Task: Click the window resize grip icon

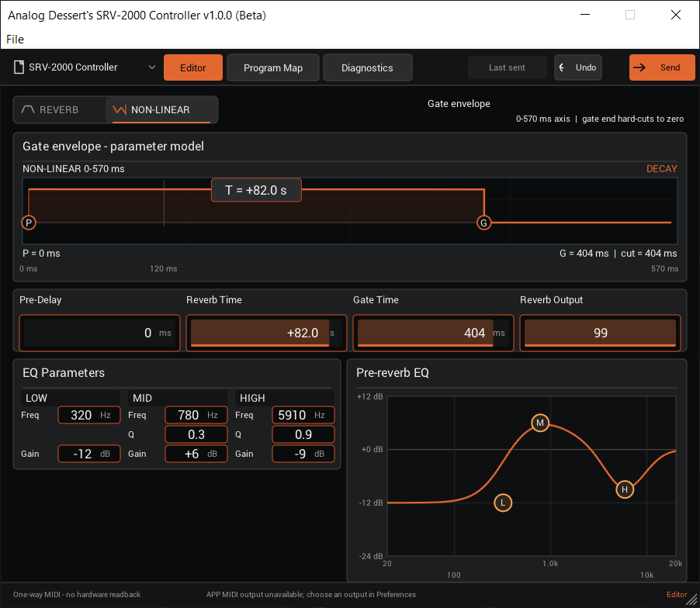Action: tap(691, 599)
